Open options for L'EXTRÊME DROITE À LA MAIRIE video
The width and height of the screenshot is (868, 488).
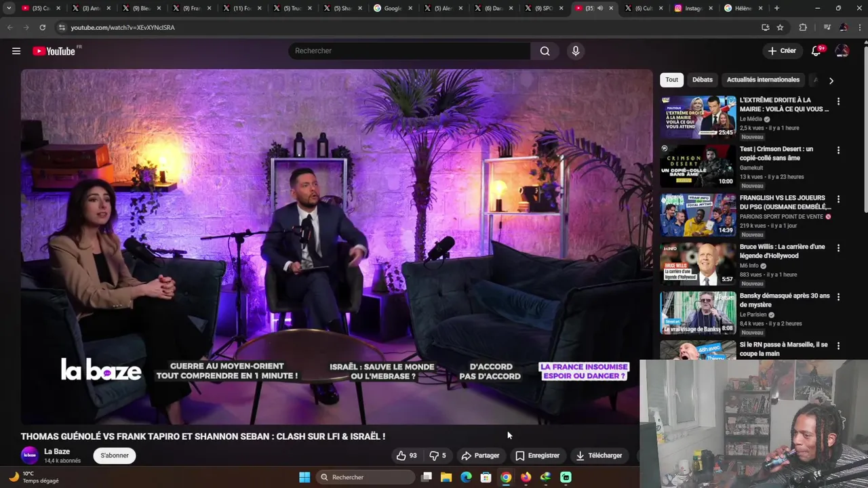click(838, 101)
